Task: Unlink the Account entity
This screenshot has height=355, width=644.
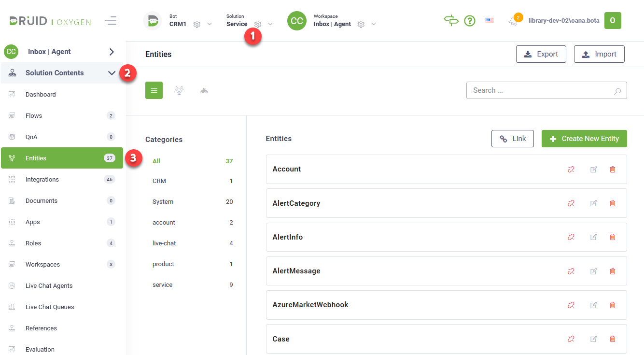Action: pyautogui.click(x=571, y=169)
